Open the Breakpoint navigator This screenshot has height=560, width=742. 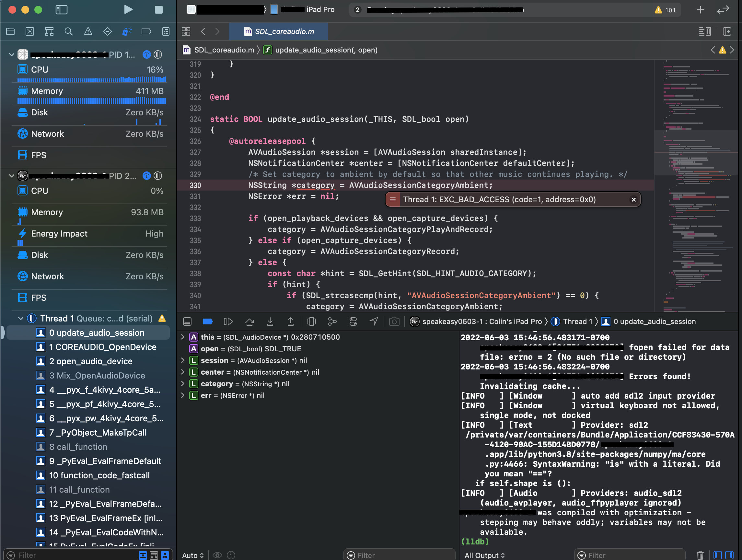pos(146,31)
